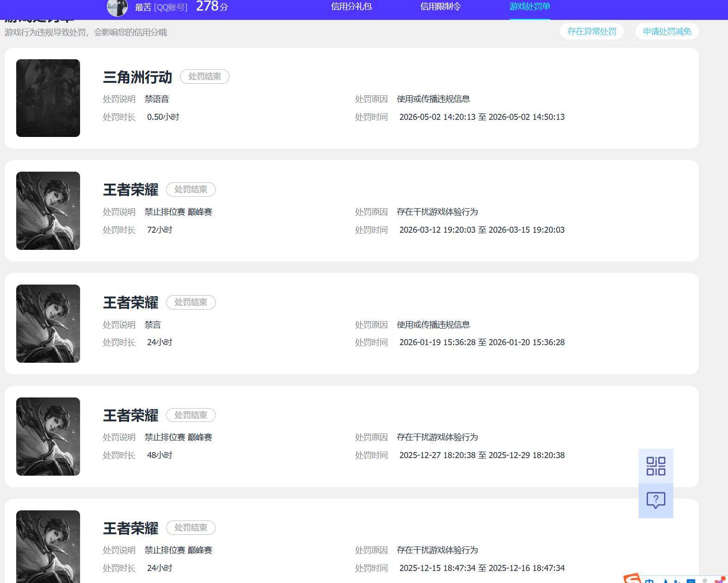Click 使用或传播违规信息 reason on 三角洲行动 card
The image size is (728, 583).
pos(433,99)
